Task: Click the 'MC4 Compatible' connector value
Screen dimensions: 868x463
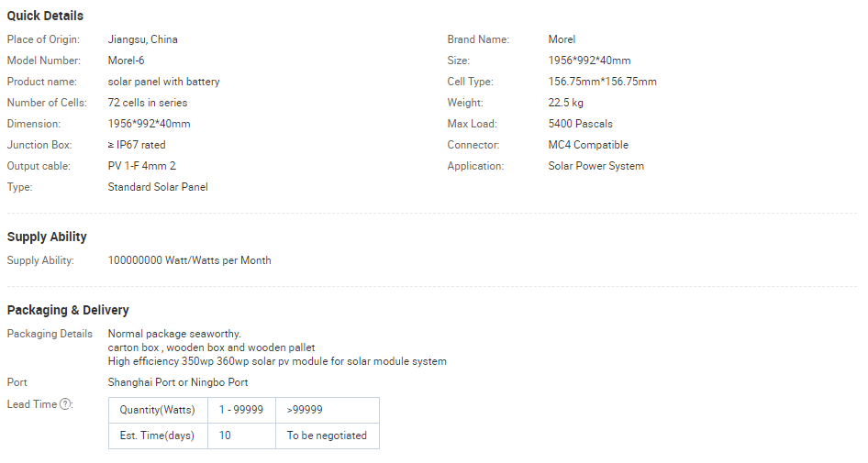Action: (588, 145)
